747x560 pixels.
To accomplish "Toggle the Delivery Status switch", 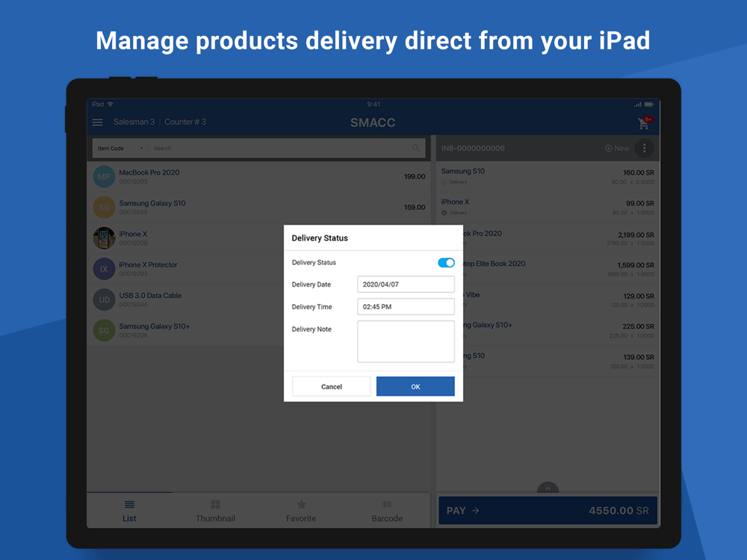I will [446, 263].
